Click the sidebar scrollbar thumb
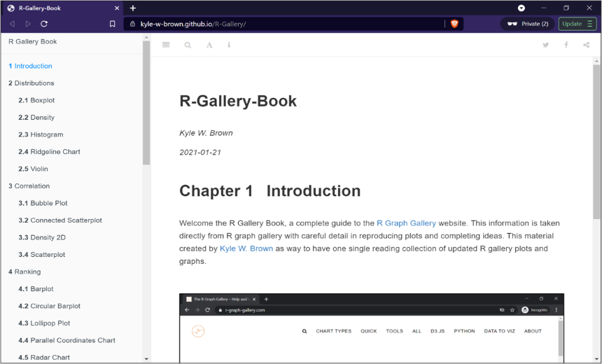 [146, 103]
